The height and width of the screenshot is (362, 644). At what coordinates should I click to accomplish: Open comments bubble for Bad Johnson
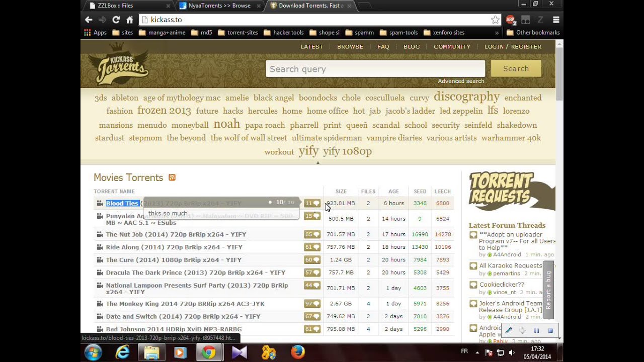[x=312, y=329]
